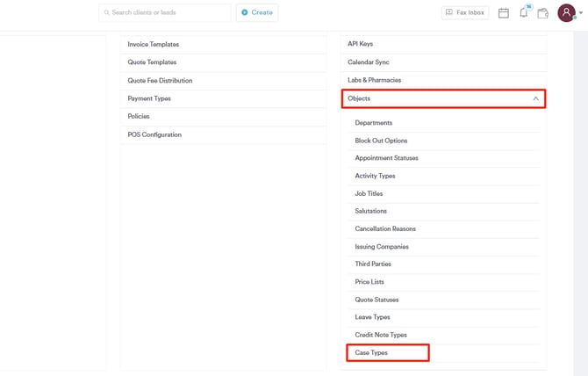Click the magnifier icon in search box
This screenshot has width=588, height=376.
[x=107, y=13]
